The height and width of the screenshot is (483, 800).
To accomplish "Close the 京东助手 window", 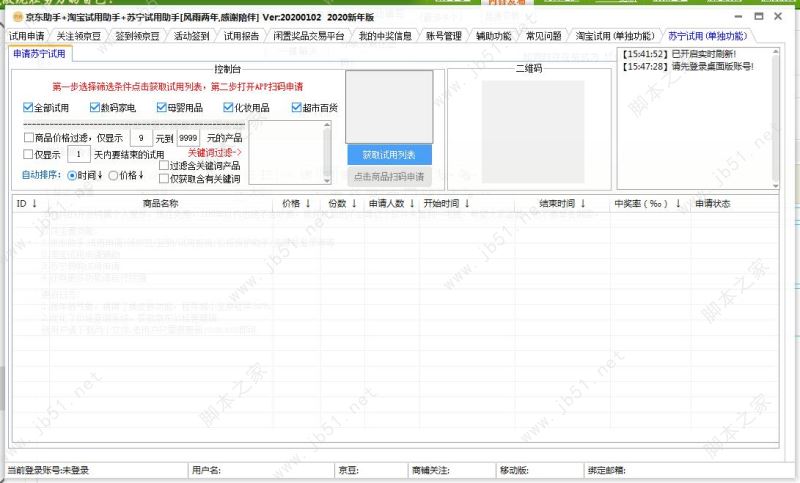I will pyautogui.click(x=778, y=16).
